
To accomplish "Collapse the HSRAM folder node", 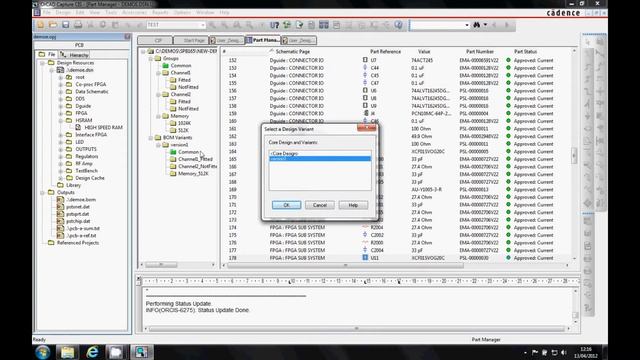I will [x=60, y=120].
